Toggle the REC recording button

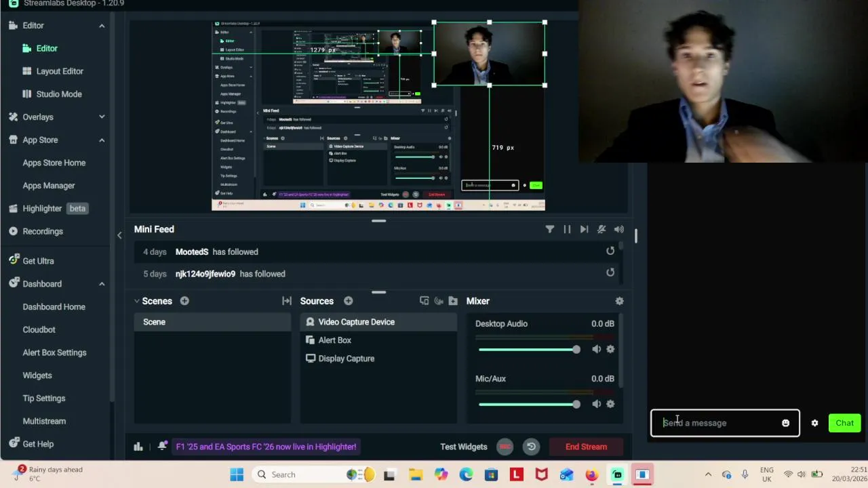pyautogui.click(x=505, y=447)
